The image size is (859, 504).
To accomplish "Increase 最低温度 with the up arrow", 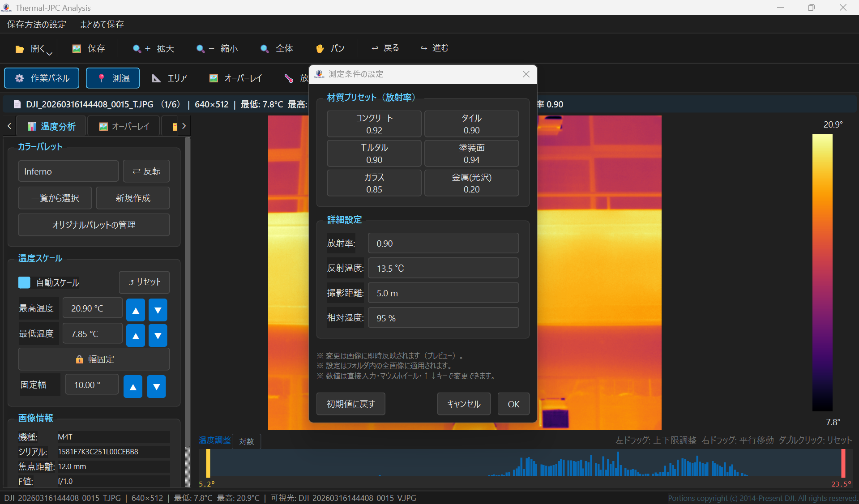I will [136, 336].
